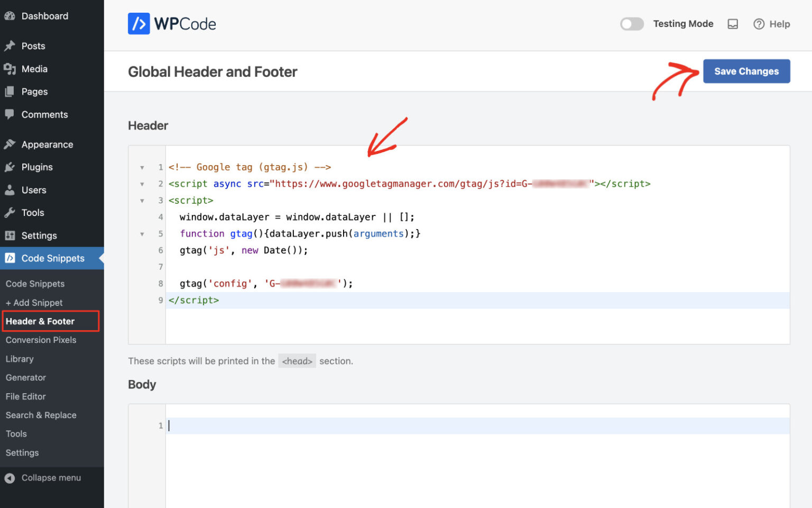Collapse the fold arrow on script line 3
The width and height of the screenshot is (812, 508).
142,201
